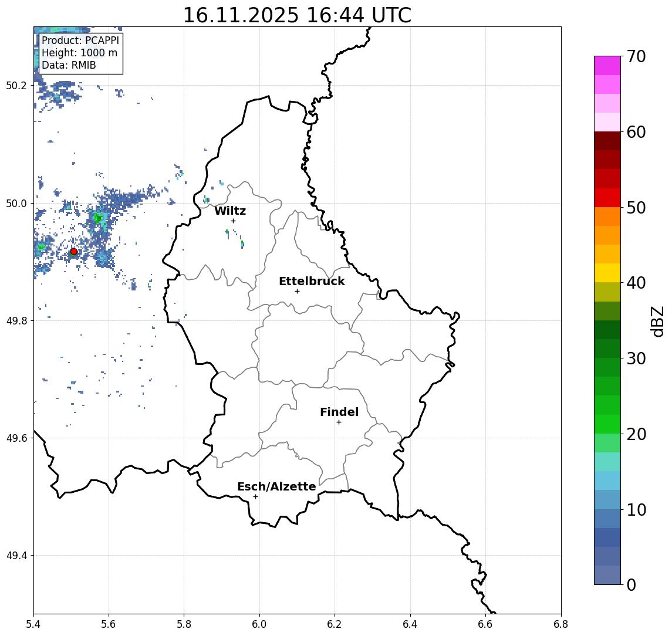Click the dark red colorbar segment below 60

(607, 141)
